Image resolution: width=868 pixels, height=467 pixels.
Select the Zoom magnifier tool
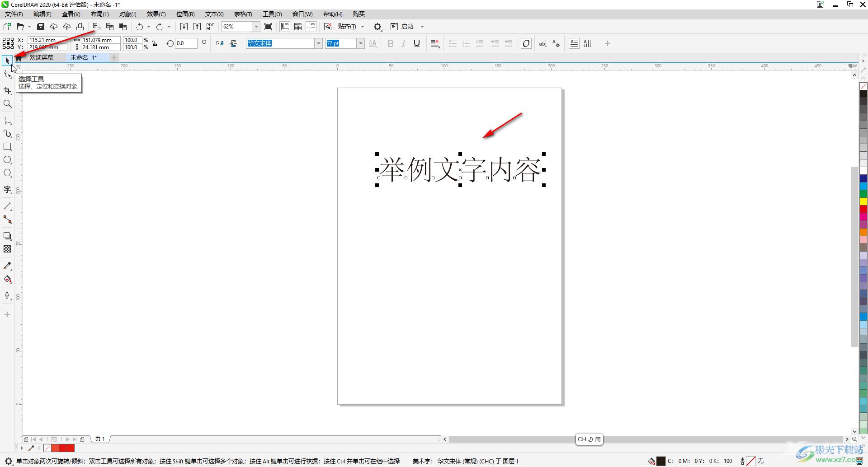pyautogui.click(x=7, y=104)
